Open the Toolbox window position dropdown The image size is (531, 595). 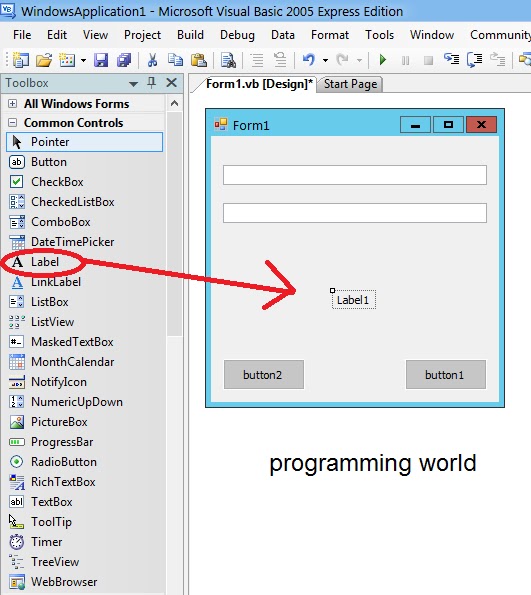tap(133, 83)
